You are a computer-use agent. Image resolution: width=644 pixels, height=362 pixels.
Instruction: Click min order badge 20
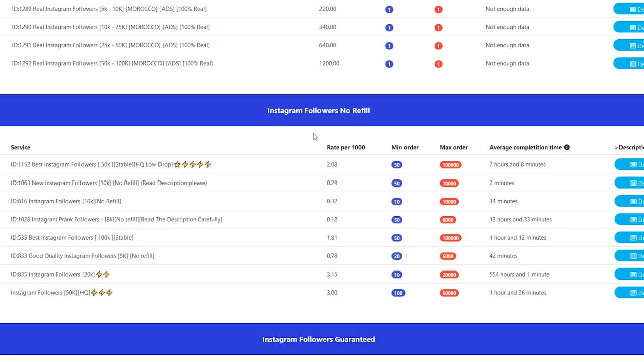coord(397,256)
